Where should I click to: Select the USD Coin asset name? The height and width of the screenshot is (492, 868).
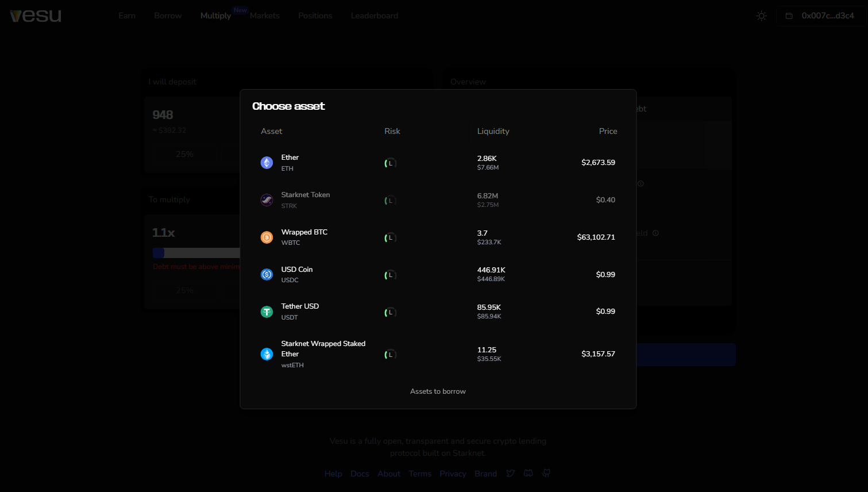297,270
